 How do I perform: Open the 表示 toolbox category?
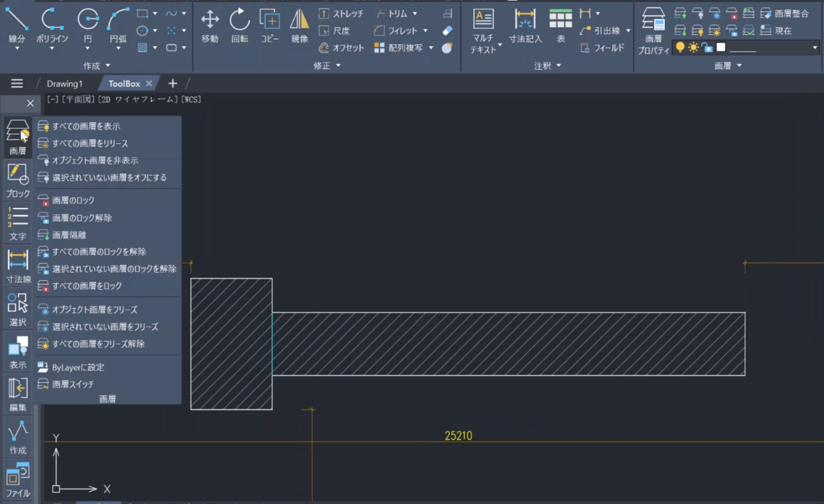coord(18,352)
